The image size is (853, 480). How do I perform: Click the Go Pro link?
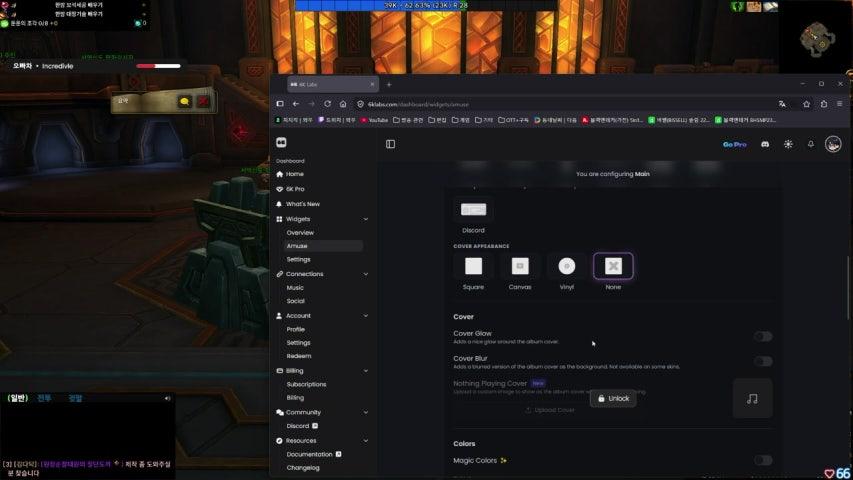[x=734, y=144]
